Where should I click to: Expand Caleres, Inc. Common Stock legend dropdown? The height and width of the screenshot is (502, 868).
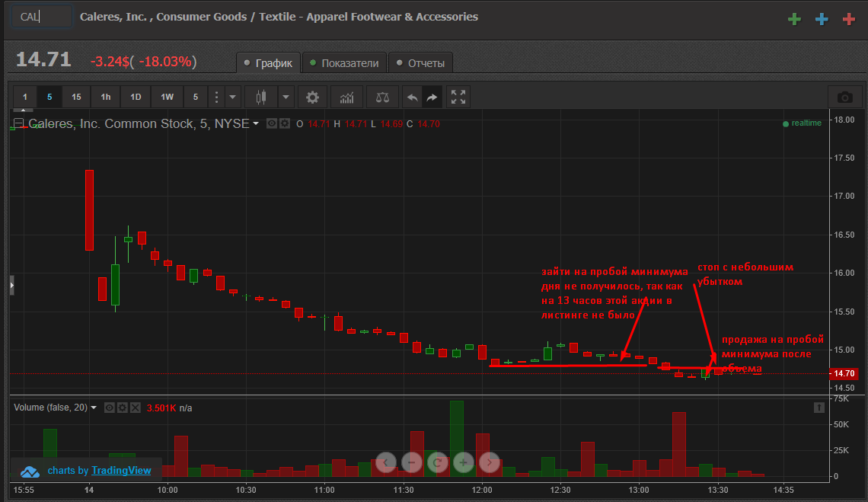pyautogui.click(x=256, y=123)
